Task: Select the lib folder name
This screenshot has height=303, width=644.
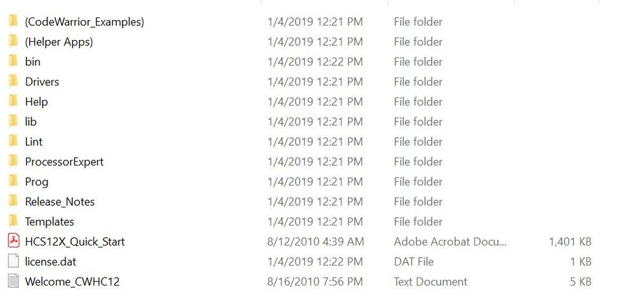Action: point(30,122)
